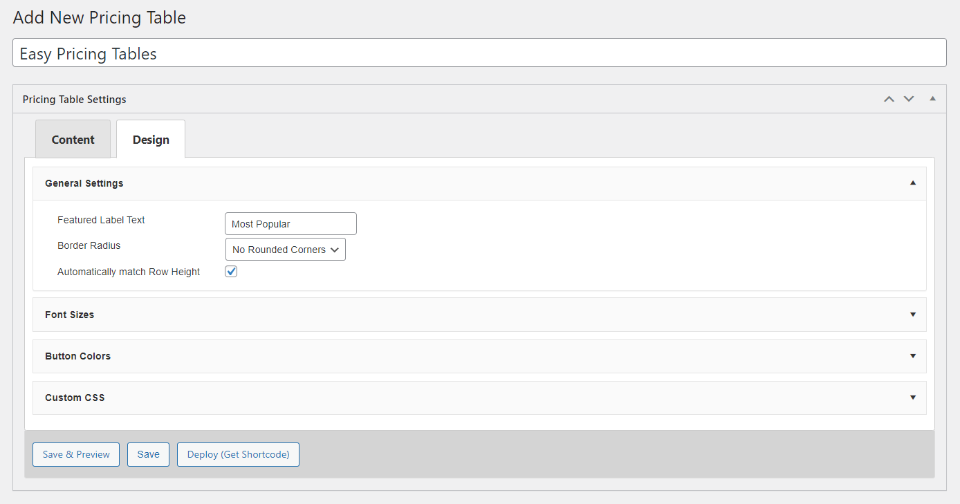The width and height of the screenshot is (960, 504).
Task: Toggle the Pricing Table Settings panel
Action: pos(932,99)
